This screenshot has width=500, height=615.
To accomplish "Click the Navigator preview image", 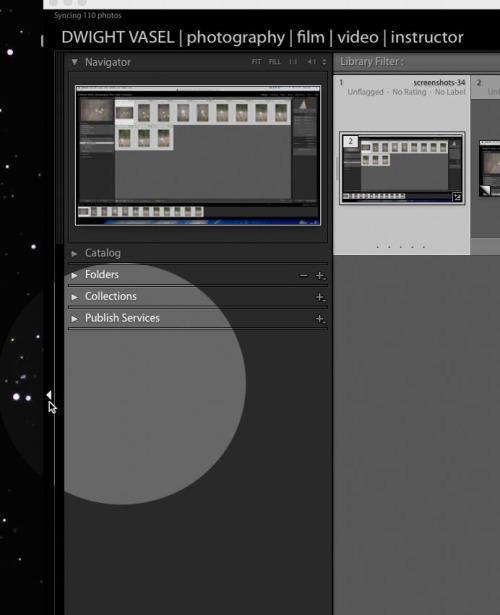I will point(198,155).
